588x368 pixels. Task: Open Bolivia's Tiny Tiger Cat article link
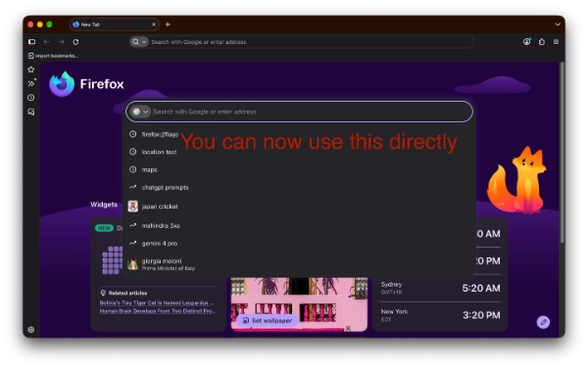(157, 302)
